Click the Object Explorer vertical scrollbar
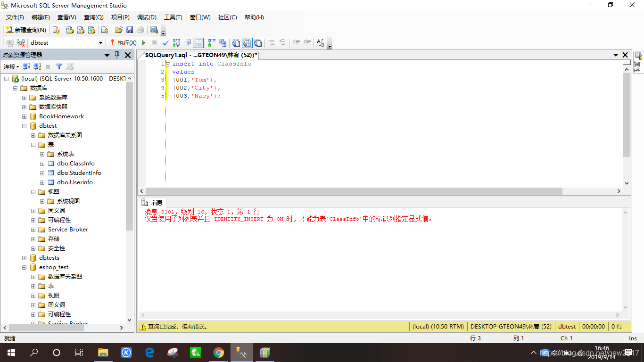This screenshot has height=362, width=644. pyautogui.click(x=130, y=198)
